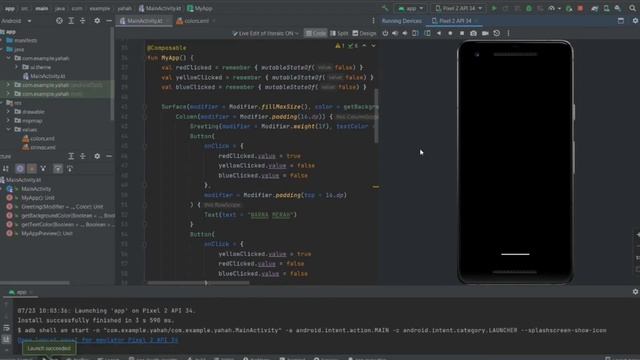Click the Make Project hammer icon
Image resolution: width=640 pixels, height=360 pixels.
[x=385, y=8]
